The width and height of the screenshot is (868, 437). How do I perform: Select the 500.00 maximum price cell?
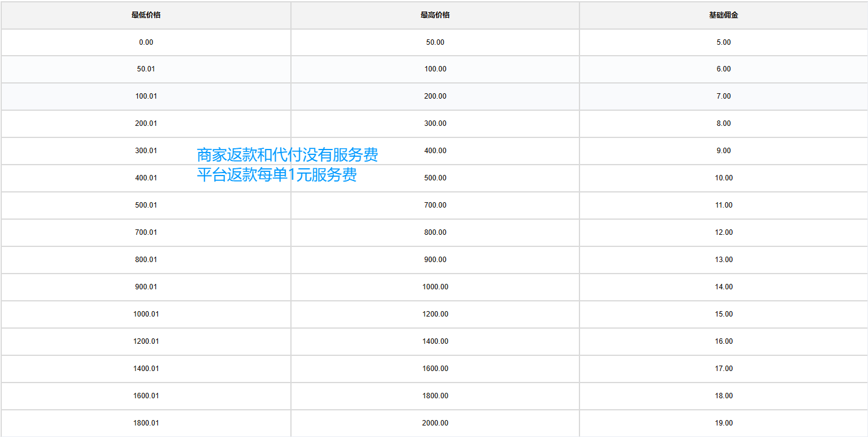[435, 178]
